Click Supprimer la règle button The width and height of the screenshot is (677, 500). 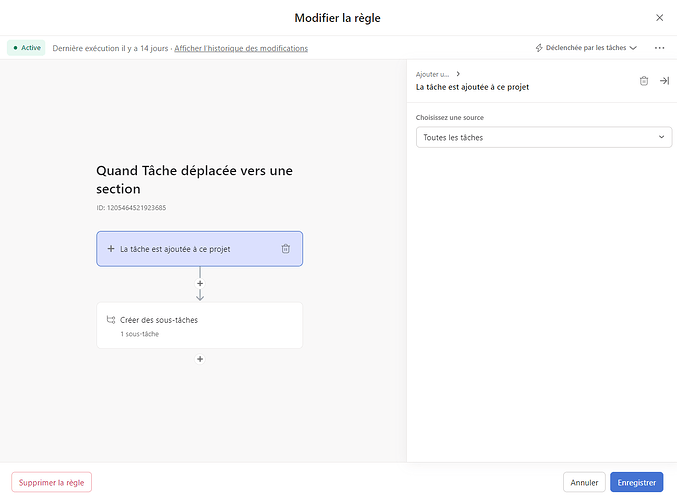[51, 482]
